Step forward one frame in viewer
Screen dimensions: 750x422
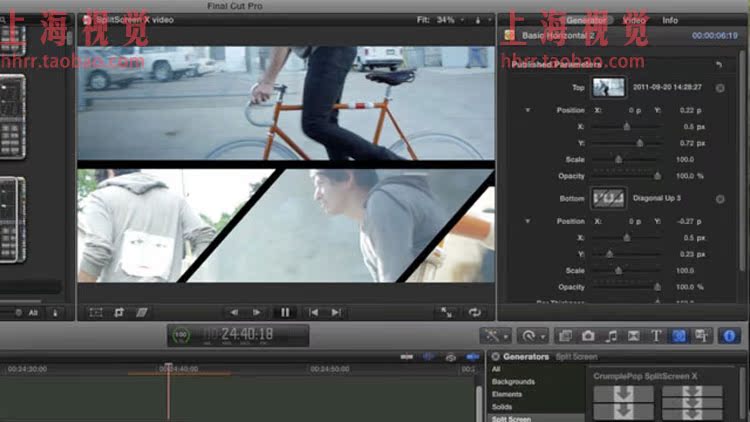(257, 312)
